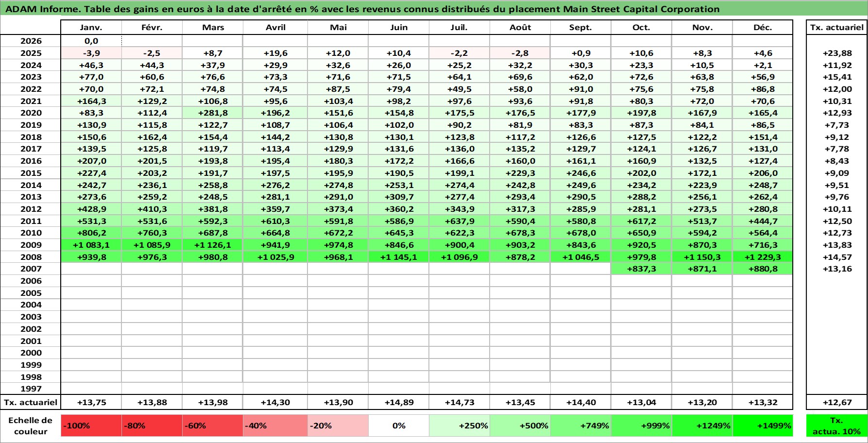Click the +250% light green swatch
The width and height of the screenshot is (868, 443).
click(460, 426)
